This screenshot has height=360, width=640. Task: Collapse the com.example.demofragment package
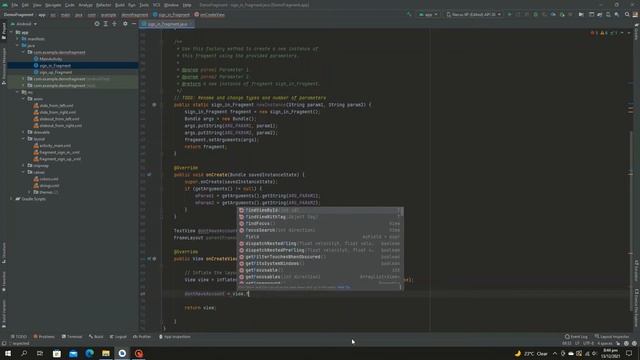pos(24,52)
